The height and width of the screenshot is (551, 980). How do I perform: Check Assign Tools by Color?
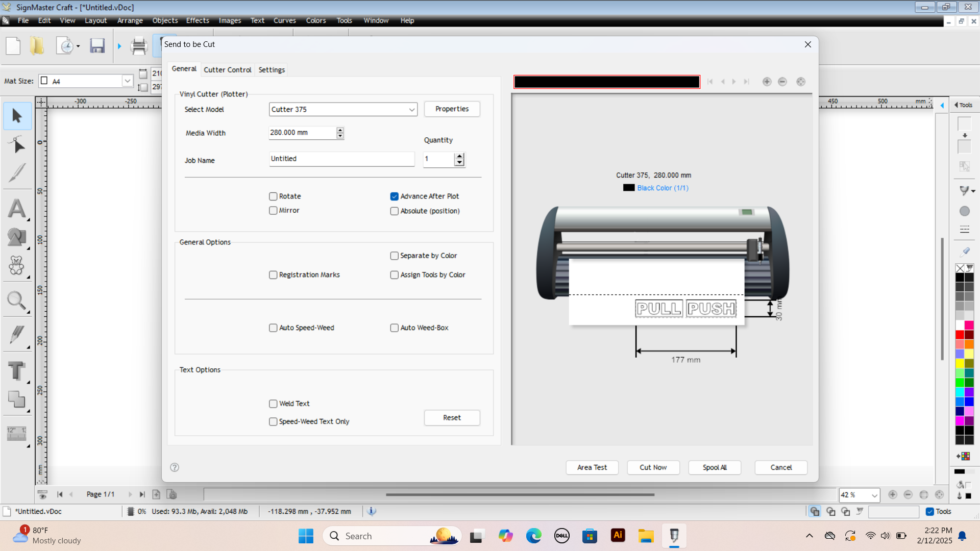pos(394,275)
